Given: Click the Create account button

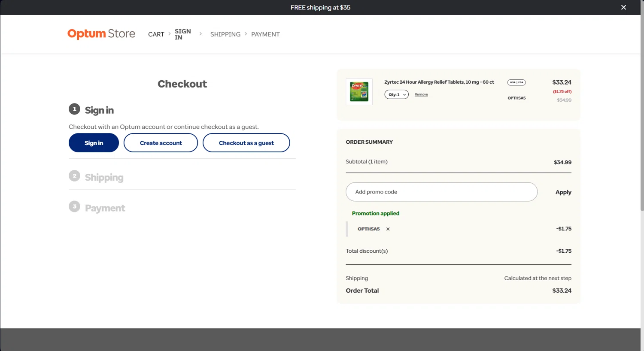Looking at the screenshot, I should [x=161, y=143].
